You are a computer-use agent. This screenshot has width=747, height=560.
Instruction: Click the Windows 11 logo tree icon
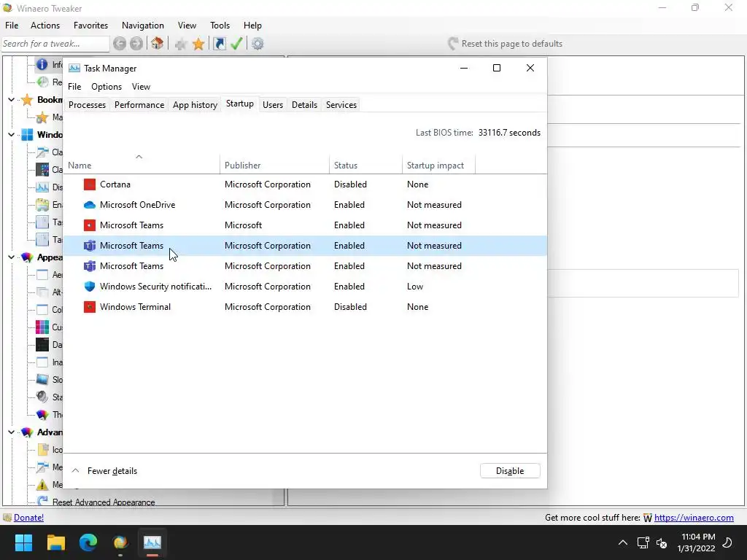tap(27, 135)
